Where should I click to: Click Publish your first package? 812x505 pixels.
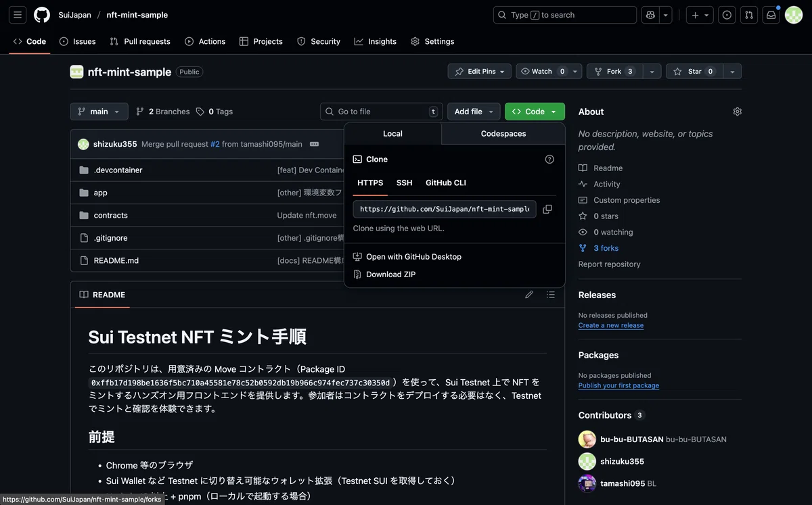(618, 385)
